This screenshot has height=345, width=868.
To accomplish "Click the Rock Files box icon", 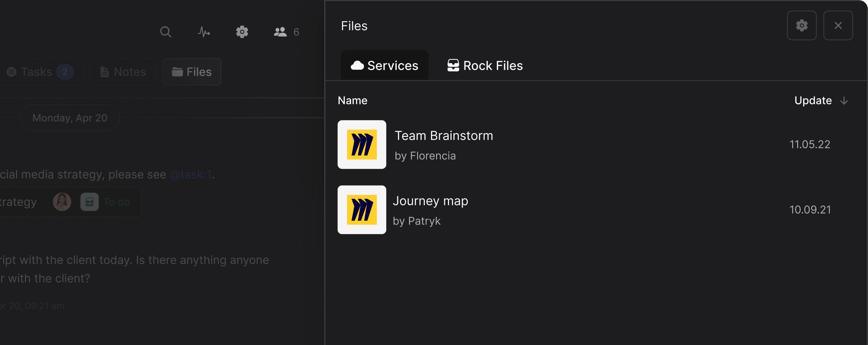I will 453,65.
